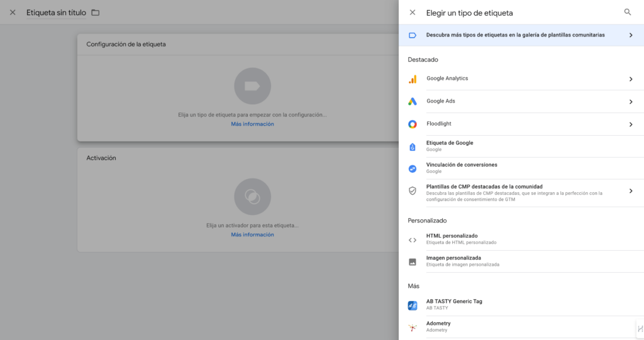Screen dimensions: 644x340
Task: Click the folder icon next to tag title
Action: (x=96, y=13)
